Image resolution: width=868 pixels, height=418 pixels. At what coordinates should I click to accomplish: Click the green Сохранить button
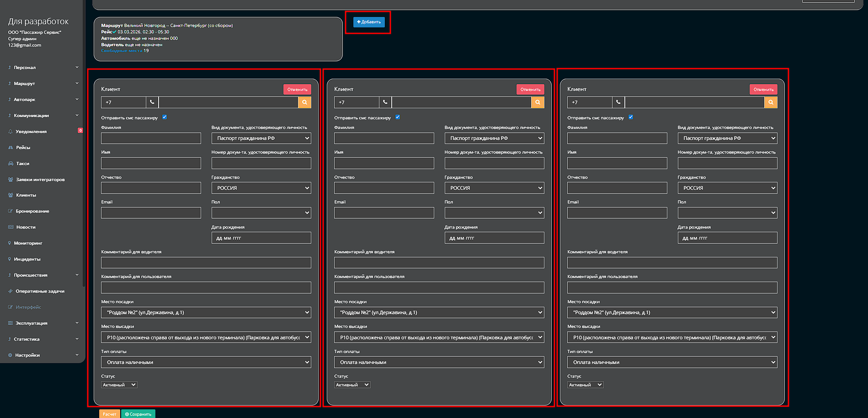[x=138, y=414]
